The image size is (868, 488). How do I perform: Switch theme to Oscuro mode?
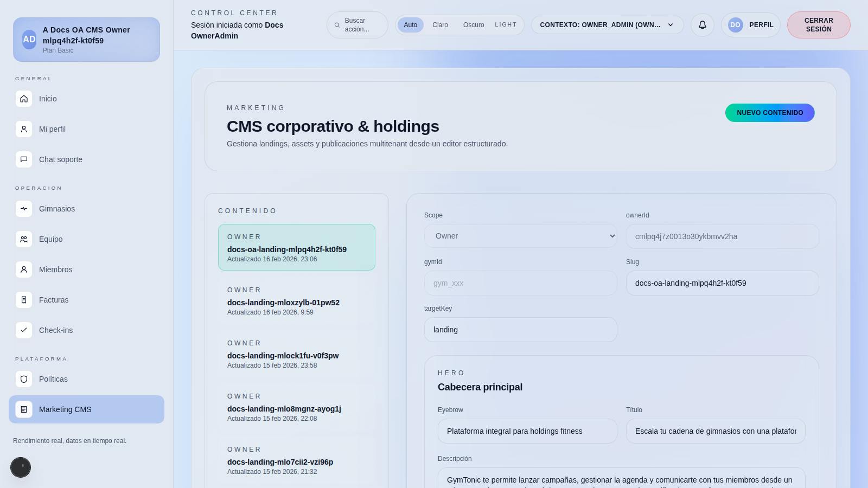point(473,25)
